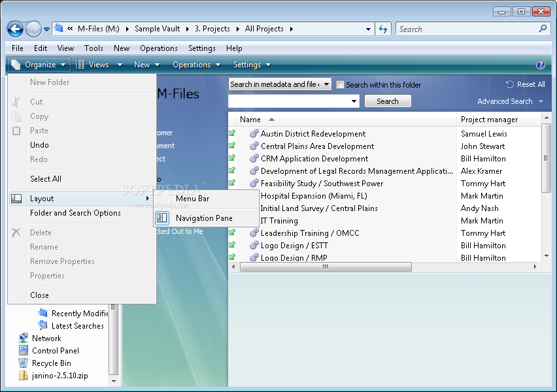Expand the New toolbar dropdown
This screenshot has width=557, height=392.
coord(157,65)
